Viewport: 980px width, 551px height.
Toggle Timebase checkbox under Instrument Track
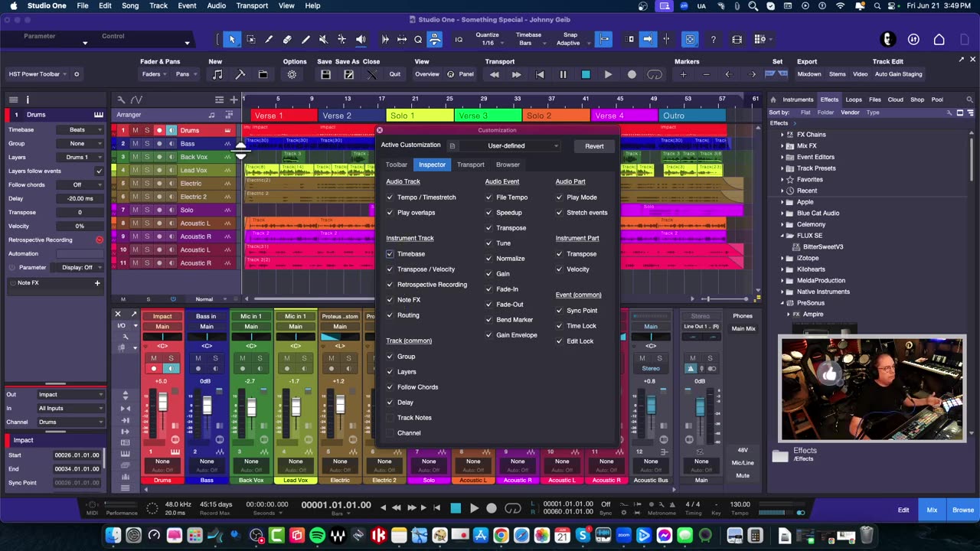click(x=390, y=254)
